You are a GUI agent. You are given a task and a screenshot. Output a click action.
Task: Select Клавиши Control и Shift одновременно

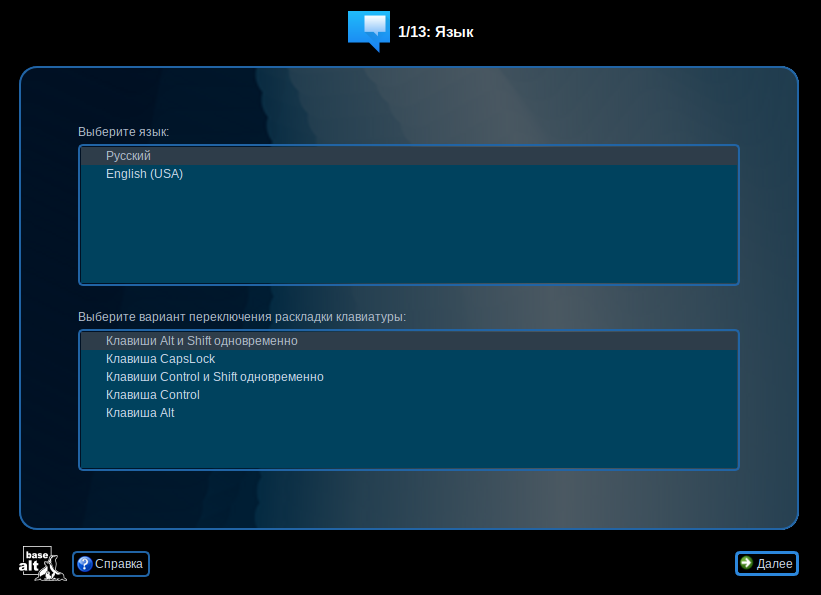coord(214,377)
